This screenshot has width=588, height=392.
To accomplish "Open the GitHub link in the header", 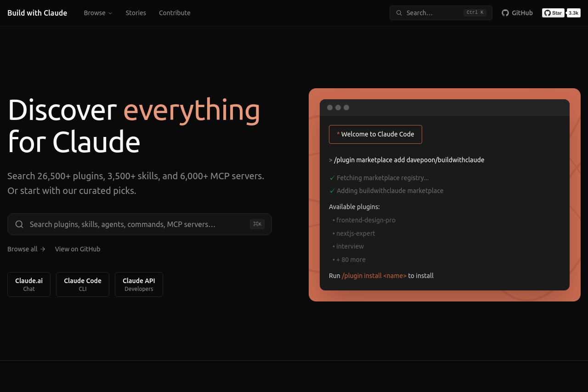I will tap(517, 13).
